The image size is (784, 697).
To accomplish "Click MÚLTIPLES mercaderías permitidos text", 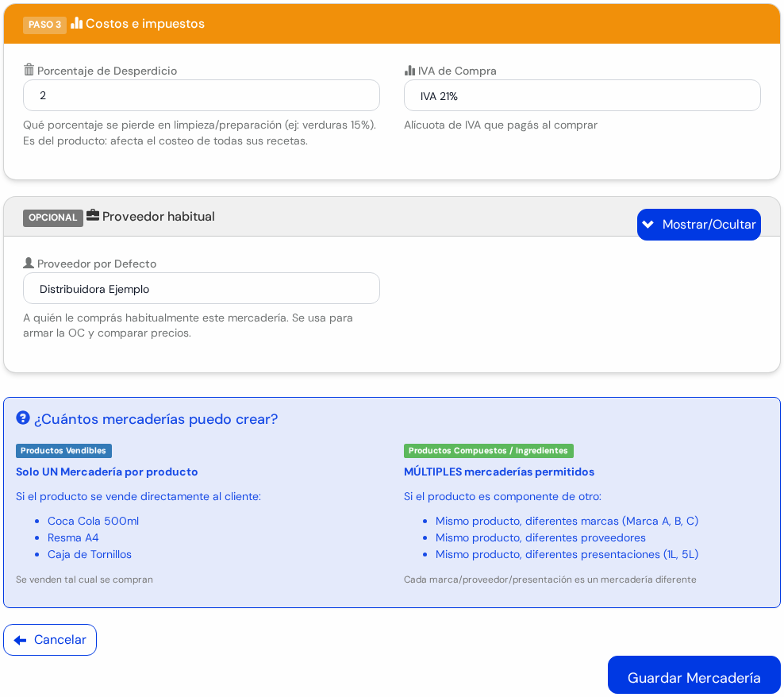I will click(x=499, y=472).
